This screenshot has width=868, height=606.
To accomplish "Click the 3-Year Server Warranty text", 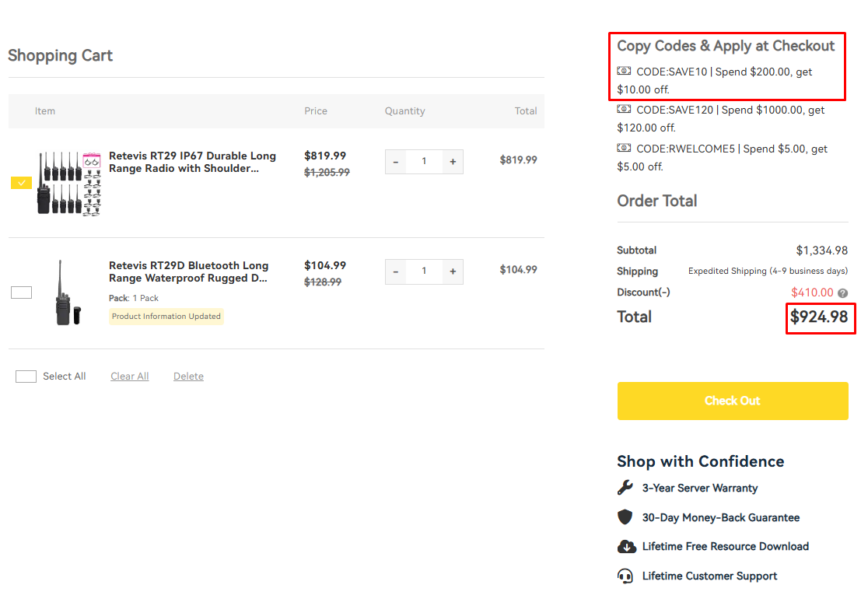I will pyautogui.click(x=700, y=488).
